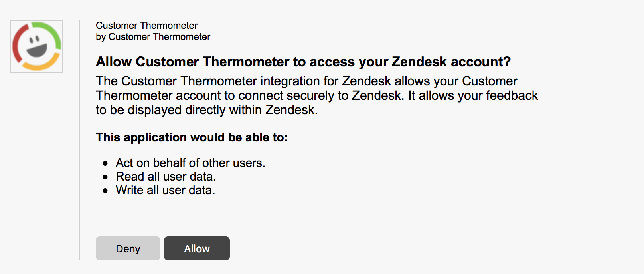Click the Customer Thermometer smiley logo
The image size is (644, 274).
37,46
